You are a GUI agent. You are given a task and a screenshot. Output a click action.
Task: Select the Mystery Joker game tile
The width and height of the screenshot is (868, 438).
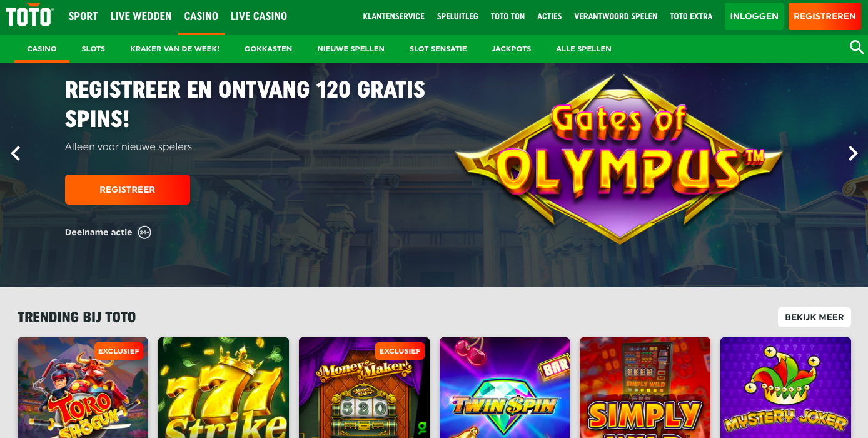785,388
